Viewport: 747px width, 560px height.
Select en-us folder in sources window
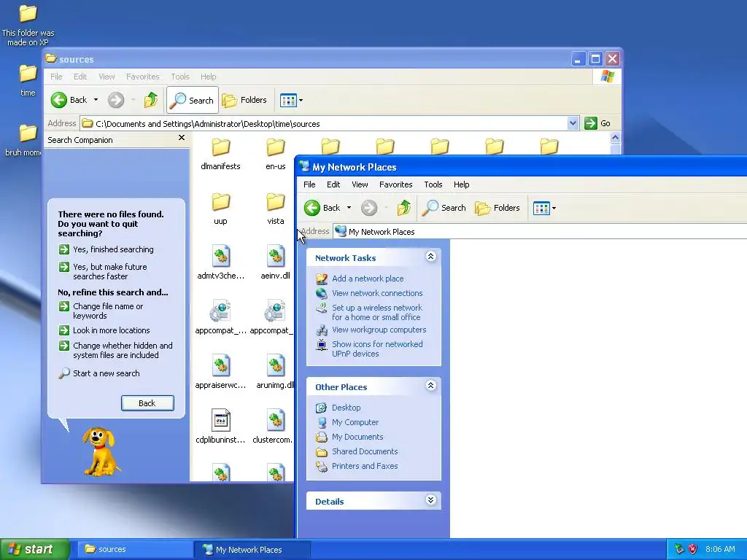[275, 154]
